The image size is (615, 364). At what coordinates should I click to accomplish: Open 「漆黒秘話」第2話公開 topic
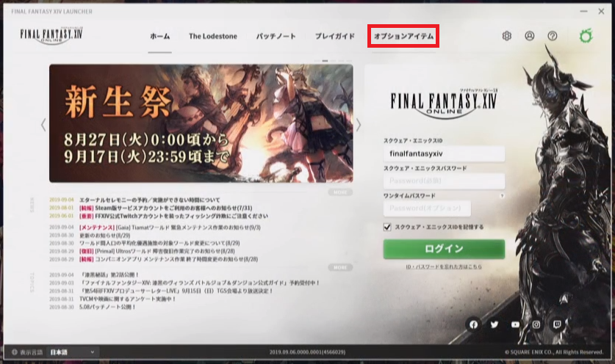coord(109,275)
